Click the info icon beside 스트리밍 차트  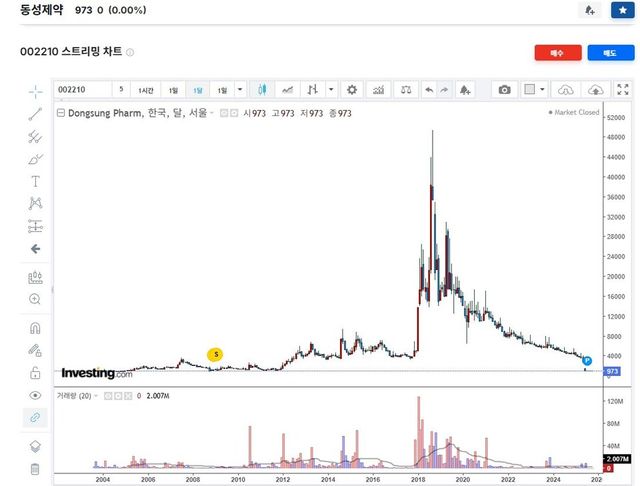130,52
